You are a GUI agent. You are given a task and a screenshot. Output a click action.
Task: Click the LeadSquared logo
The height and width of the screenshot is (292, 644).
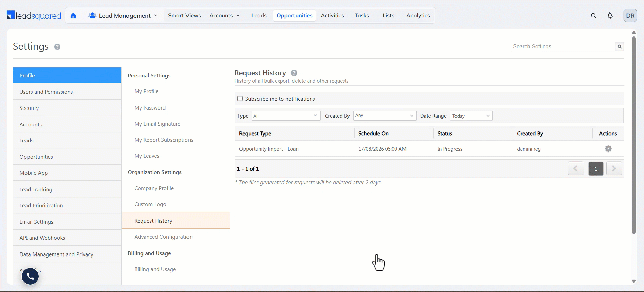(34, 15)
